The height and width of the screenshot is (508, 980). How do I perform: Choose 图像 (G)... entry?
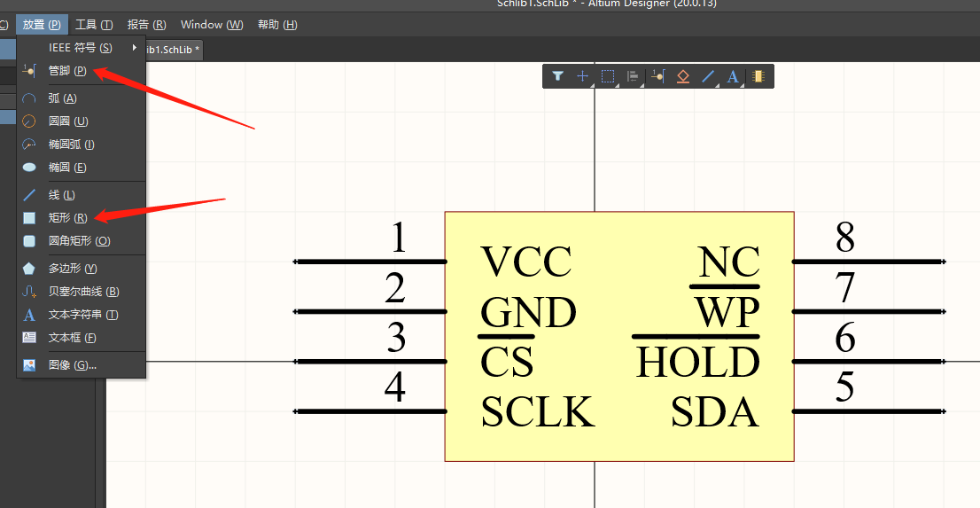tap(82, 364)
